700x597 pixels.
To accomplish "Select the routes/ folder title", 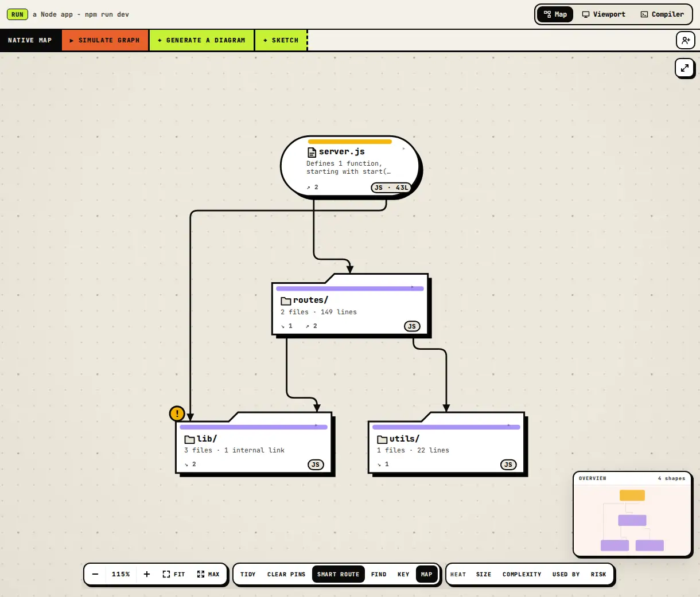I will 310,300.
